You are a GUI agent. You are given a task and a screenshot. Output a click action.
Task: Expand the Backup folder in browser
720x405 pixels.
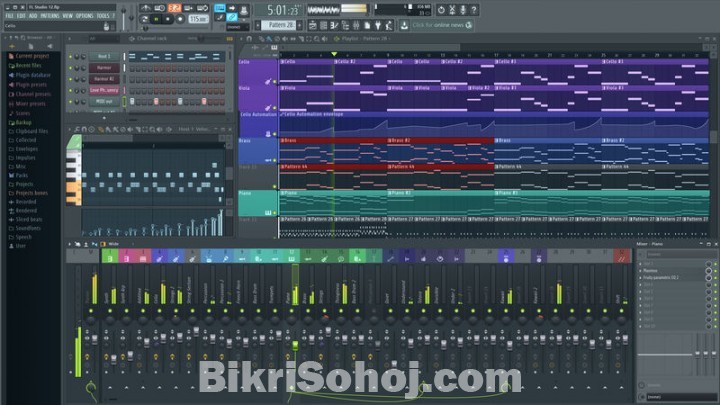tap(20, 123)
